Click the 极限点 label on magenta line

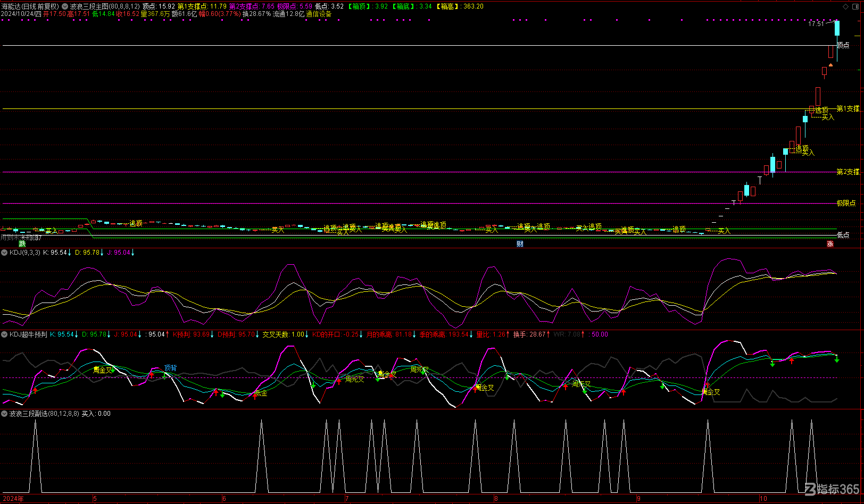[x=846, y=203]
